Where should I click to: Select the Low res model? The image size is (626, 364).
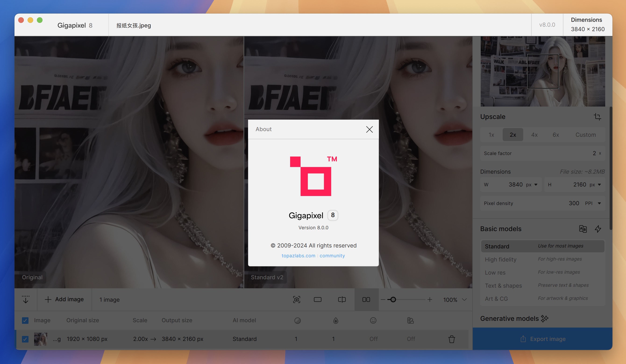pyautogui.click(x=543, y=273)
